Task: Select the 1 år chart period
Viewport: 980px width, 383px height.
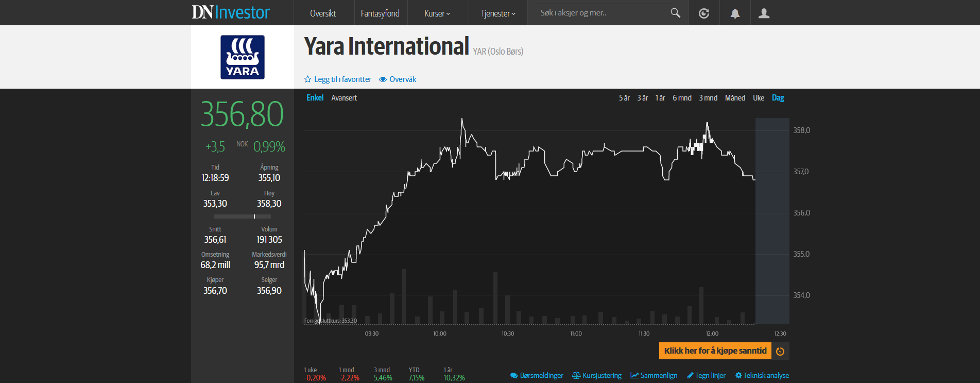Action: 660,97
